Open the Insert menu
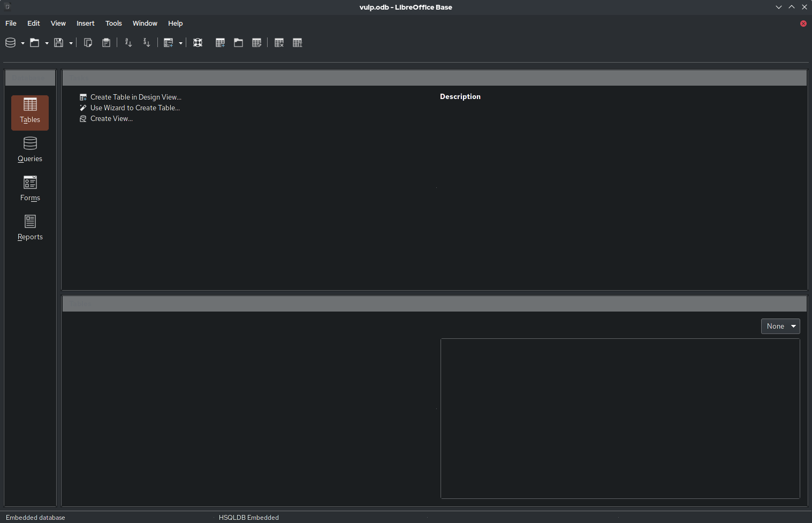Image resolution: width=812 pixels, height=523 pixels. 85,24
